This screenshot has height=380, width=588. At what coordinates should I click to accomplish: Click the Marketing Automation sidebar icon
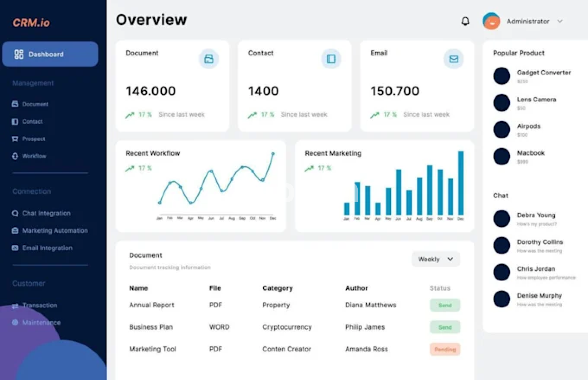click(x=15, y=230)
